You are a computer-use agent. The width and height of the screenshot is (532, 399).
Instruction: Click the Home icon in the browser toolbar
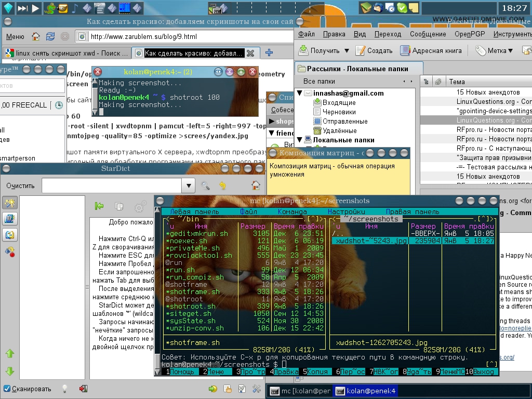[x=36, y=36]
